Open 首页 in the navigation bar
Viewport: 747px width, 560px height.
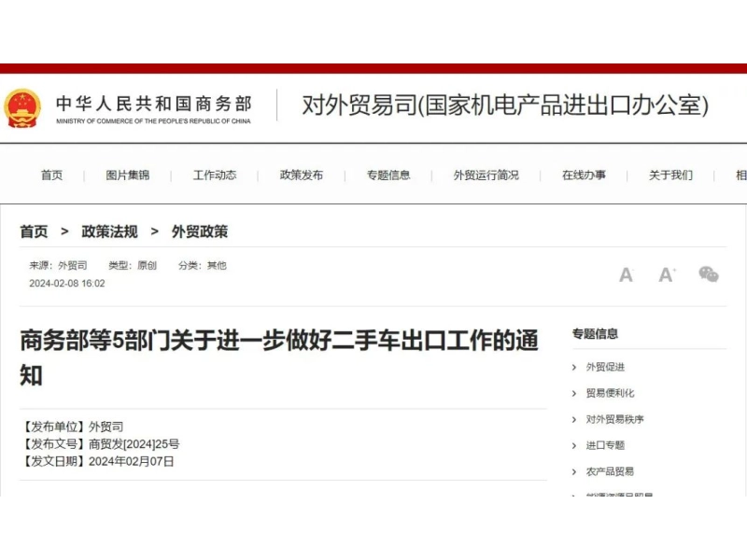[x=51, y=175]
